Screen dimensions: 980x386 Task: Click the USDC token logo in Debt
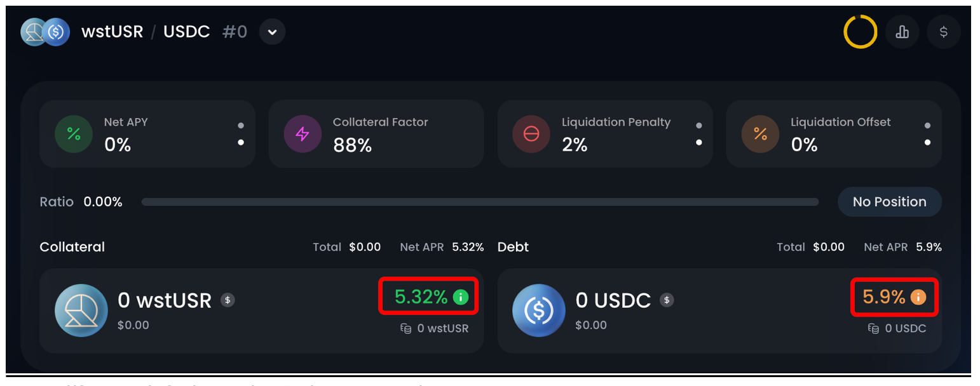[538, 310]
